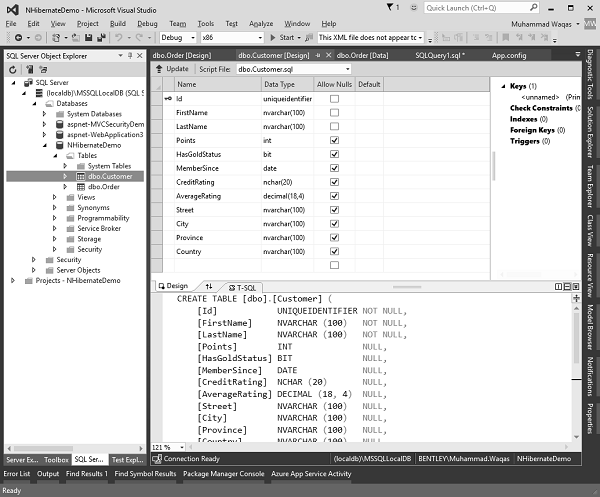Click the Navigate Backward arrow icon
The height and width of the screenshot is (497, 600).
coord(18,37)
